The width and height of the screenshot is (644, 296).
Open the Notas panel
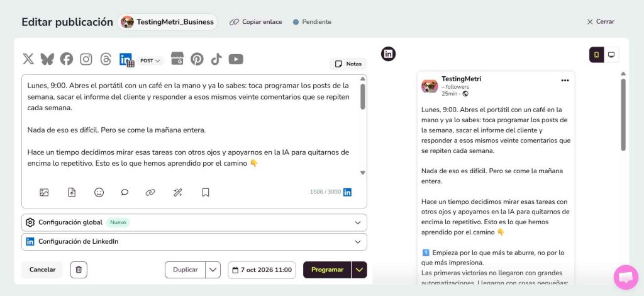(348, 64)
